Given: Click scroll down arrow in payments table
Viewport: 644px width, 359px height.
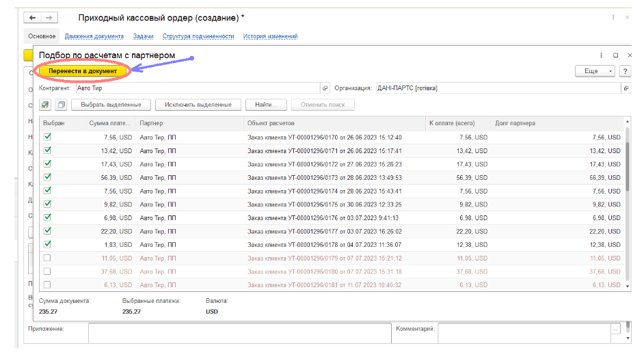Looking at the screenshot, I should tap(627, 287).
